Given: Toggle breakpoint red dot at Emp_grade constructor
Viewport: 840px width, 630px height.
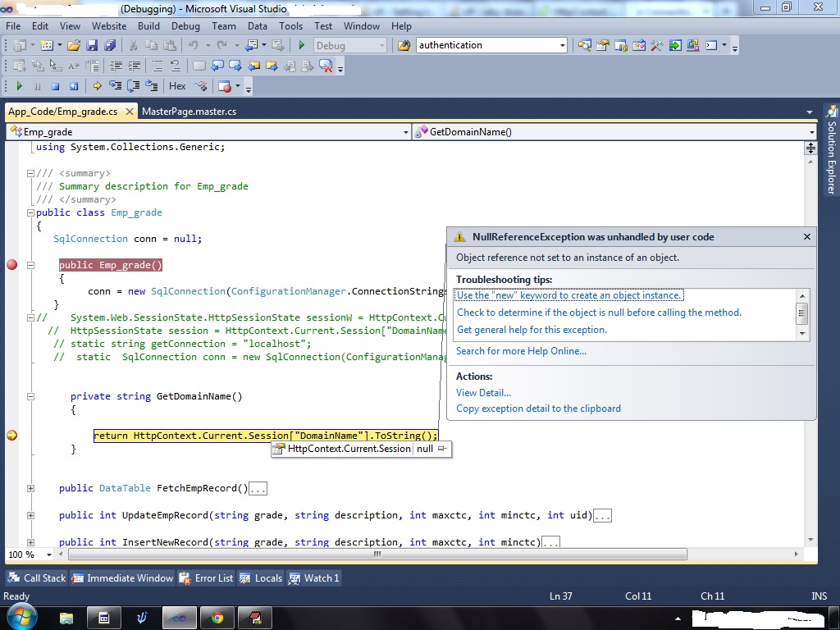Looking at the screenshot, I should coord(11,265).
